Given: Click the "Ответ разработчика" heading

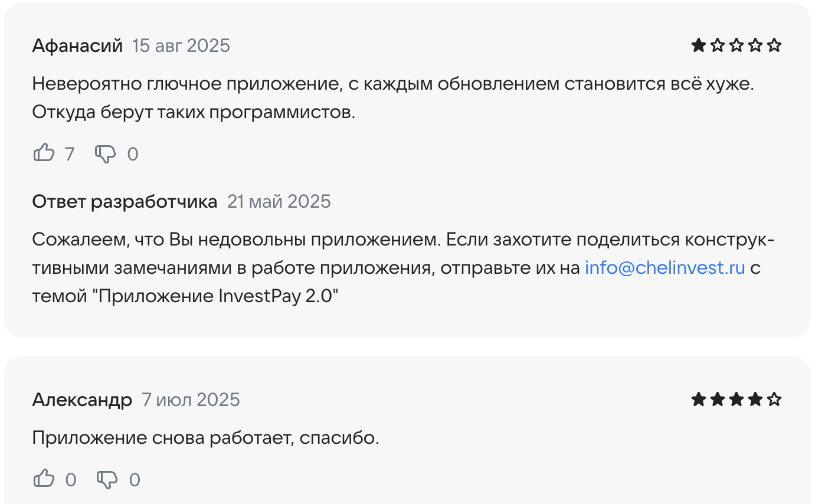Looking at the screenshot, I should click(125, 201).
